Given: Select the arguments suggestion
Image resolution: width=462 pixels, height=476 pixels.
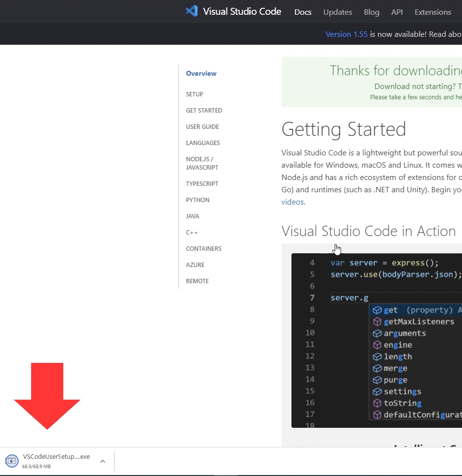Looking at the screenshot, I should (x=416, y=333).
